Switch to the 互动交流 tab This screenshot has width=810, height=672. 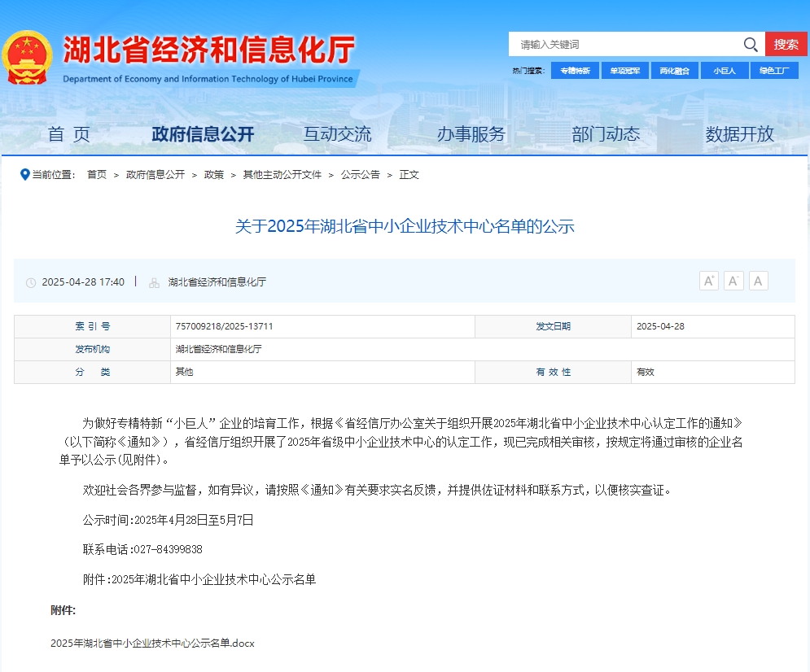point(337,134)
